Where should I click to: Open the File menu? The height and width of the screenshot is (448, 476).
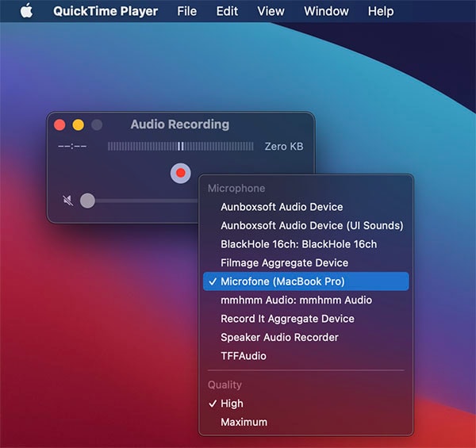[x=186, y=12]
